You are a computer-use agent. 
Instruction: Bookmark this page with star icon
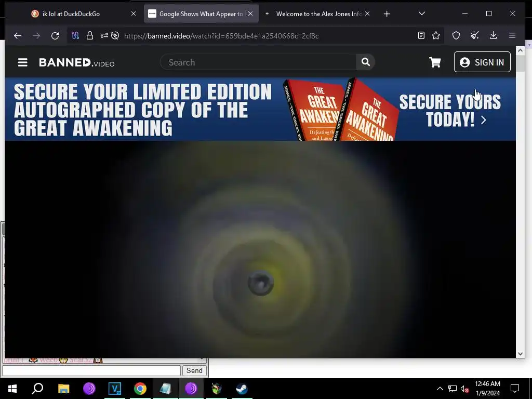coord(436,35)
